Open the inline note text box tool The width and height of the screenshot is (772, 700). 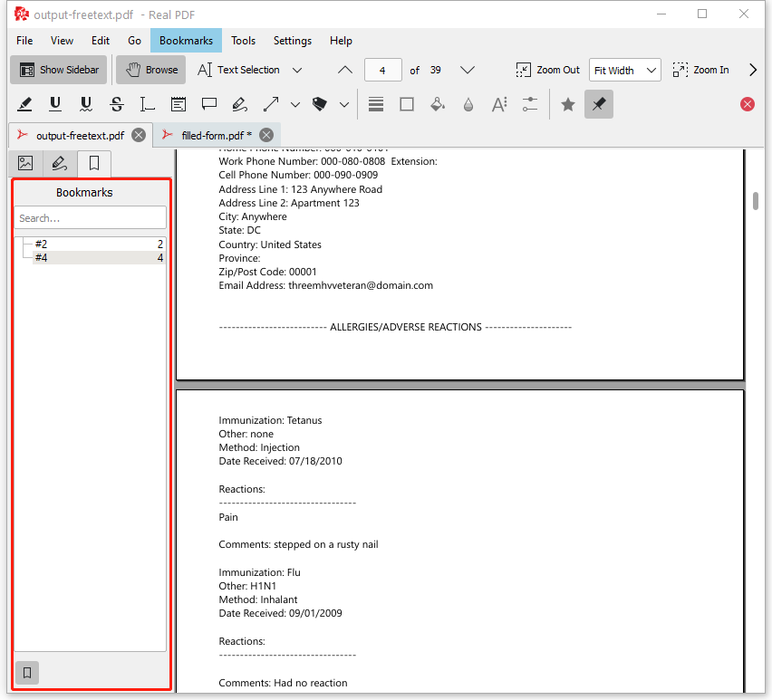click(179, 104)
